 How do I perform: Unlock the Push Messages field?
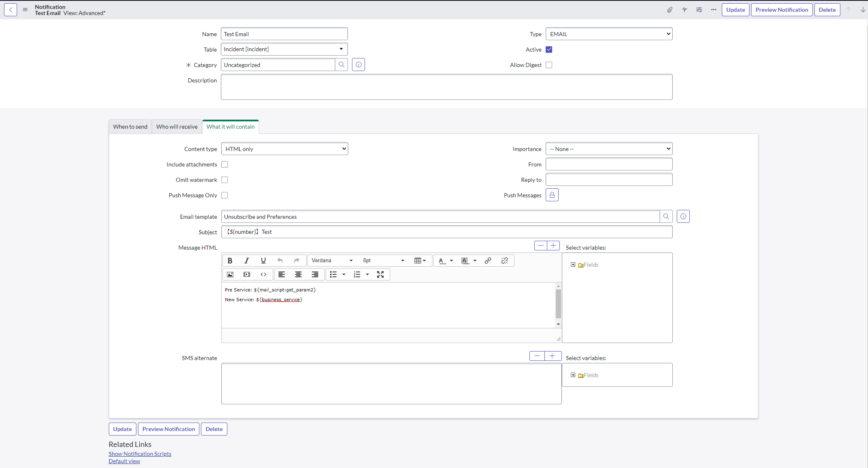click(552, 195)
